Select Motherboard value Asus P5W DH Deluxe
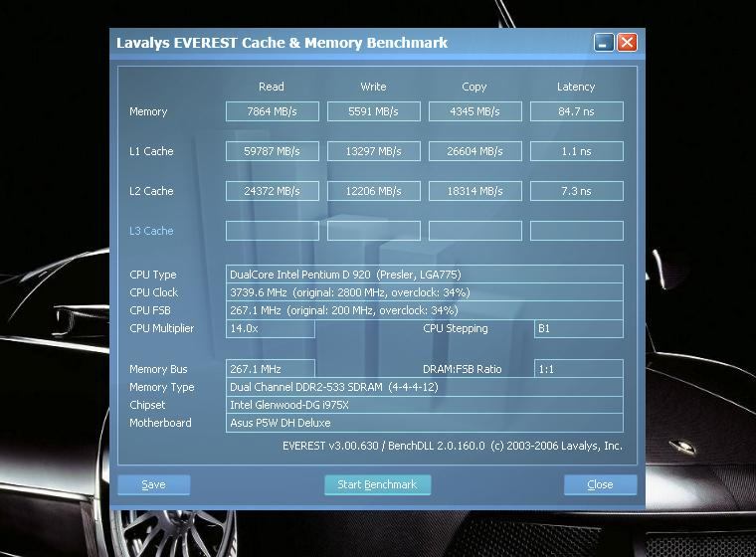Image resolution: width=756 pixels, height=557 pixels. (425, 423)
